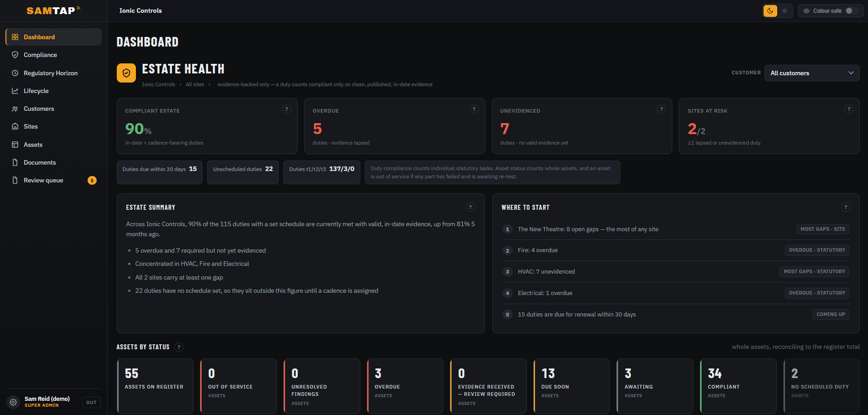Click the Sites building icon
868x415 pixels.
(x=15, y=126)
